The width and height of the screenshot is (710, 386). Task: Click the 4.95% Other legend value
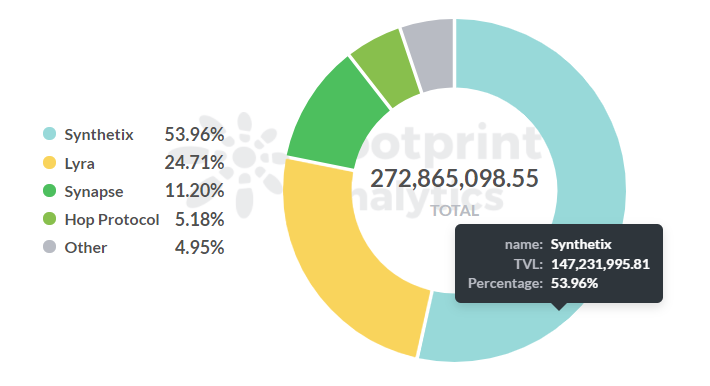click(200, 248)
